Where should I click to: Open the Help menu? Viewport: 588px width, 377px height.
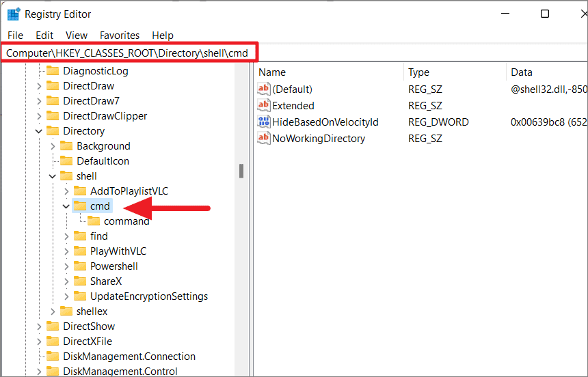(x=163, y=36)
